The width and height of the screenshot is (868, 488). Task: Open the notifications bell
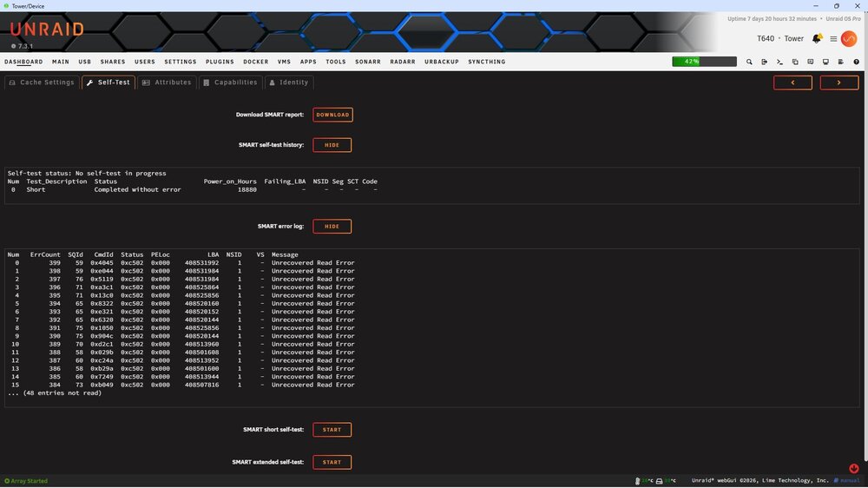click(x=817, y=38)
